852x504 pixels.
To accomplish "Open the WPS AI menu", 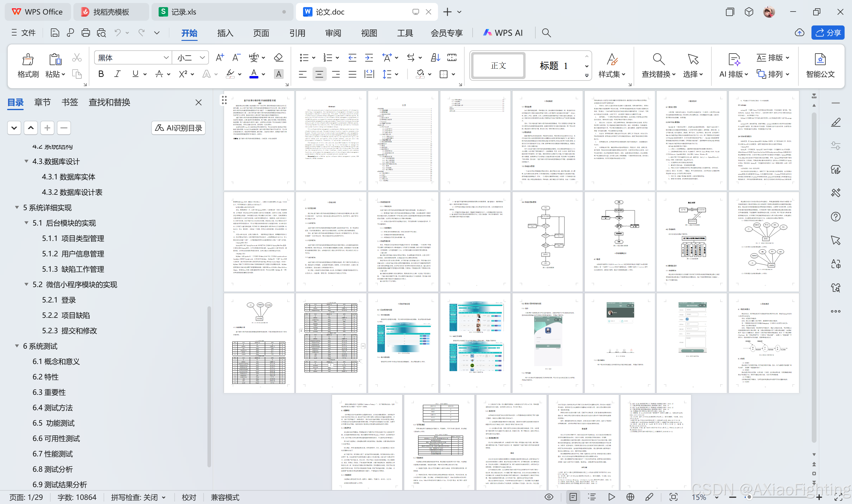I will (503, 33).
